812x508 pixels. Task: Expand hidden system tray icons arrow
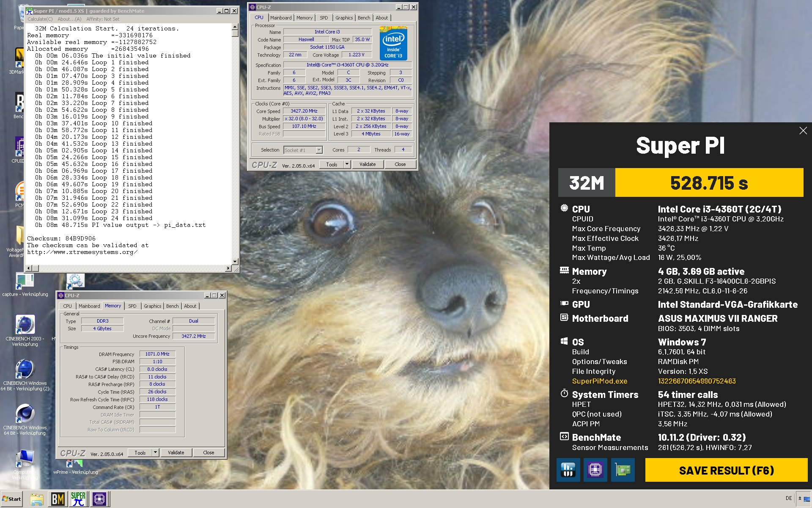pos(800,499)
